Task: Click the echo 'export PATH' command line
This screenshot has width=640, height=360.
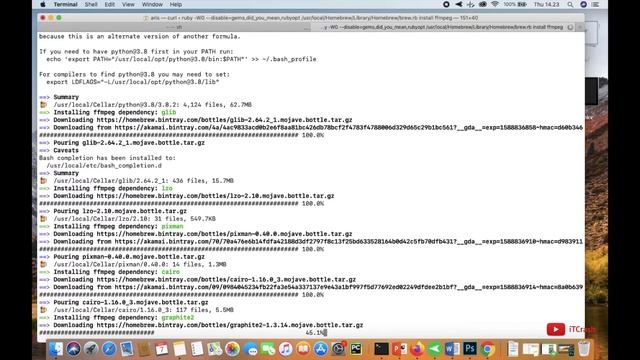Action: [x=181, y=59]
